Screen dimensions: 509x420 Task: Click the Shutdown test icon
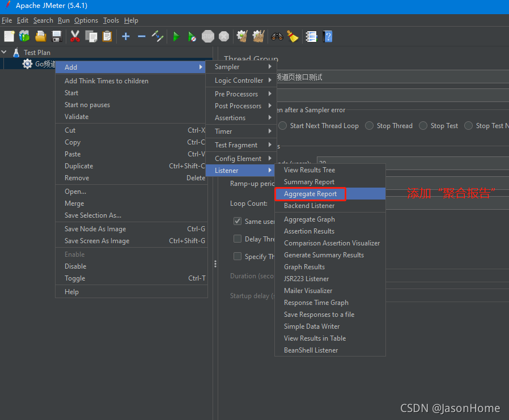tap(224, 36)
